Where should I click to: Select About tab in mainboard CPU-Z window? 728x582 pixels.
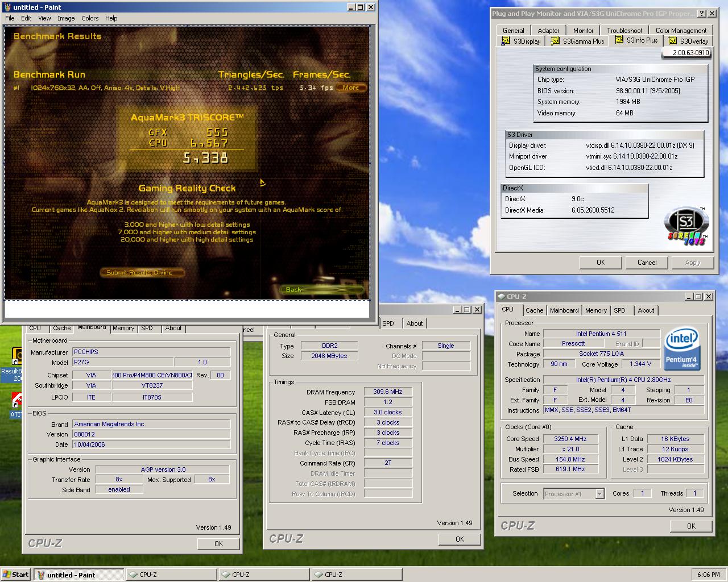173,328
